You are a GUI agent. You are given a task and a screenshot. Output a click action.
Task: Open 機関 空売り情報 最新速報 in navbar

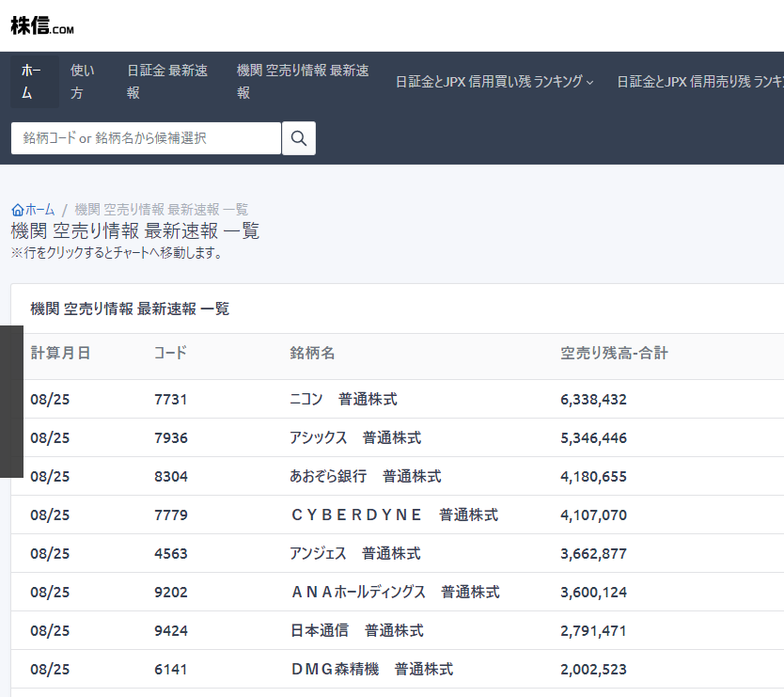(303, 82)
